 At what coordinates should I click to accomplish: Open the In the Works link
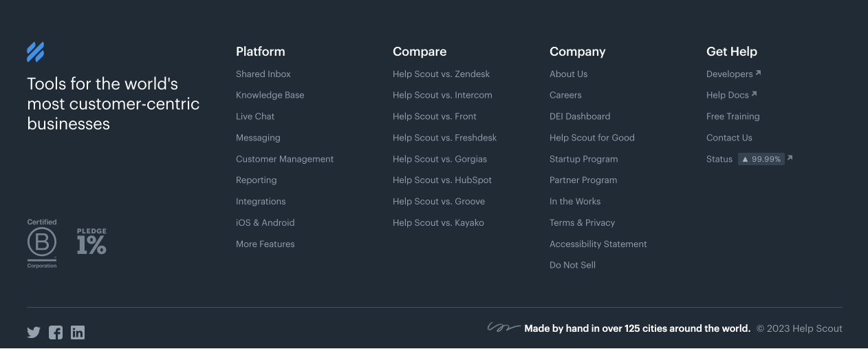click(x=575, y=202)
